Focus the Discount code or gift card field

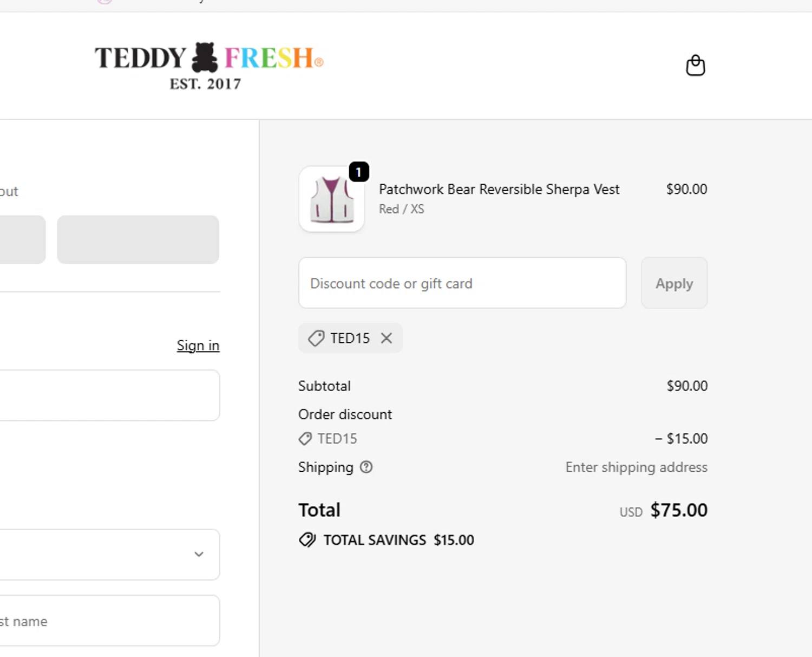click(x=462, y=283)
